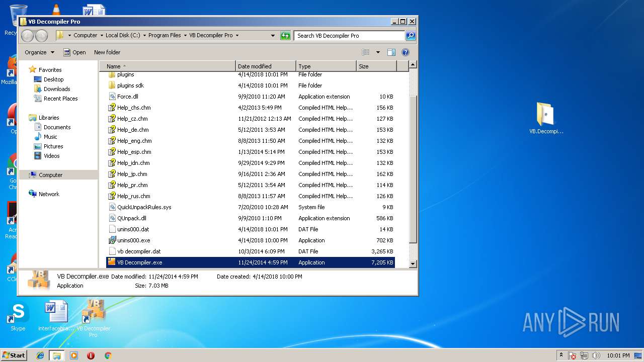Select the unins000.dat file name

point(133,229)
